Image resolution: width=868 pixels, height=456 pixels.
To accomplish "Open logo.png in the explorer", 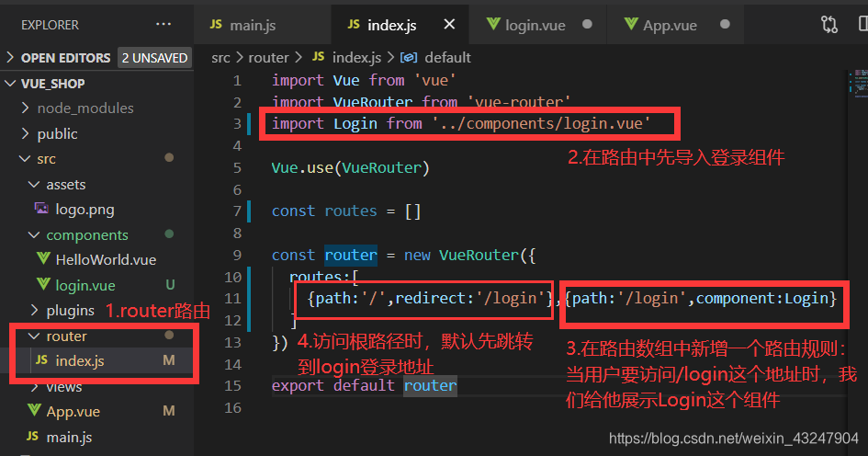I will click(x=85, y=210).
